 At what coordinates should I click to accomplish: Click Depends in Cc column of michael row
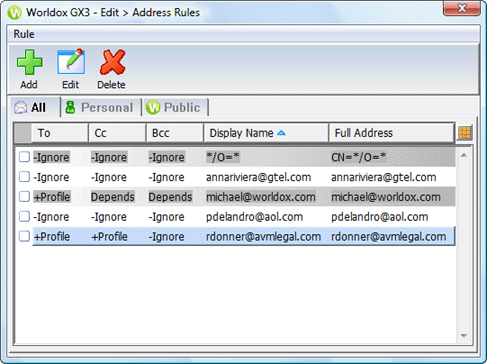click(113, 197)
